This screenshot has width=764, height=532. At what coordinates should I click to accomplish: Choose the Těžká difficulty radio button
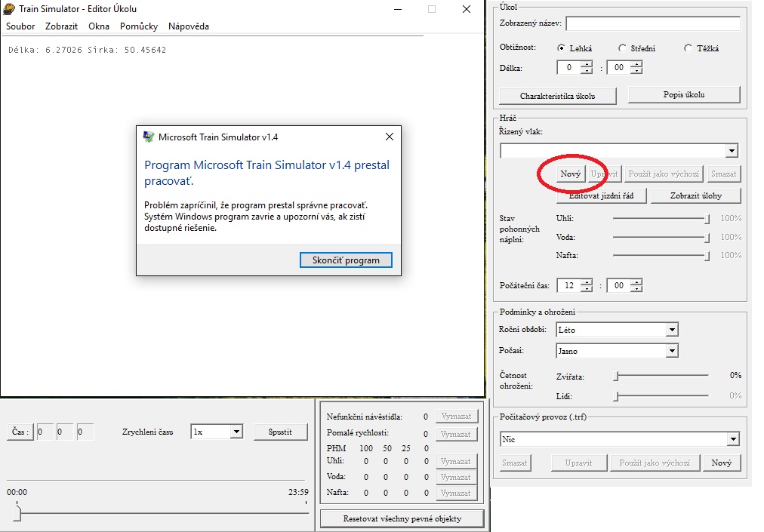(x=688, y=48)
